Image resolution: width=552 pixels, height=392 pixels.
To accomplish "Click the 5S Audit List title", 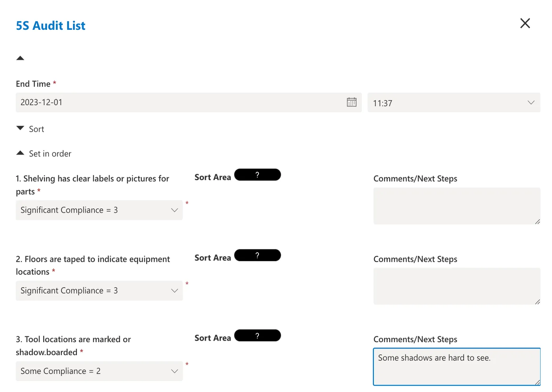I will (x=51, y=26).
